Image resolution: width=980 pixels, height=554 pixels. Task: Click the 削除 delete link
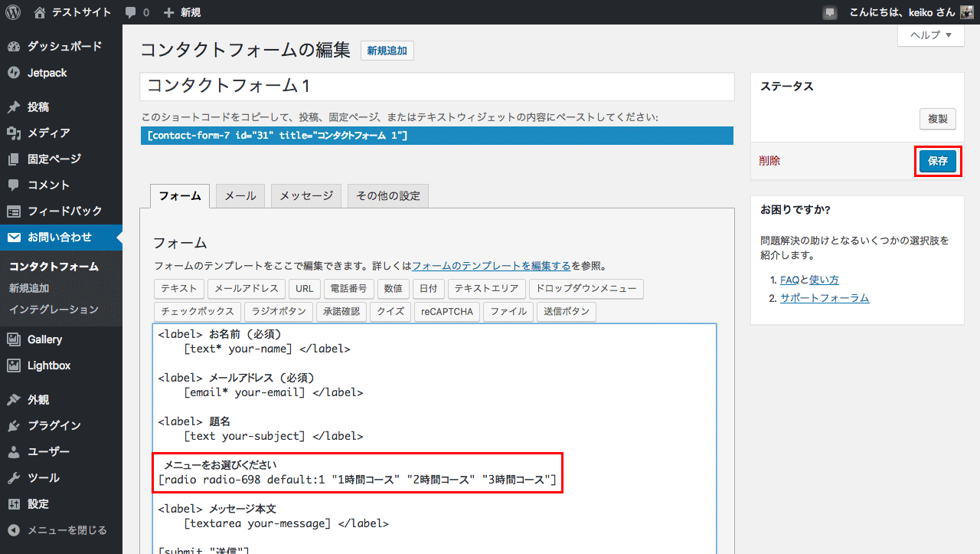coord(769,161)
